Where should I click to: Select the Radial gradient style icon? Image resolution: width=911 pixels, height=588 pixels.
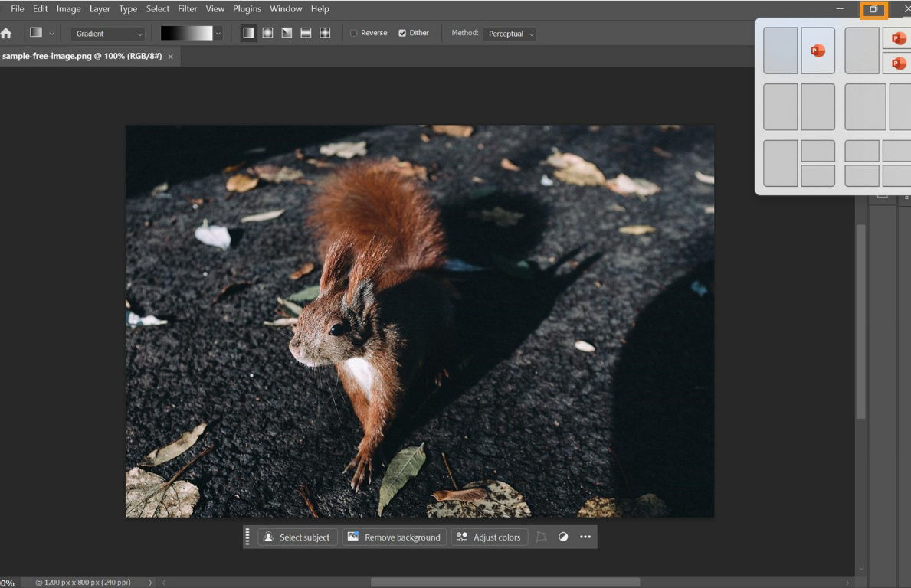tap(267, 33)
